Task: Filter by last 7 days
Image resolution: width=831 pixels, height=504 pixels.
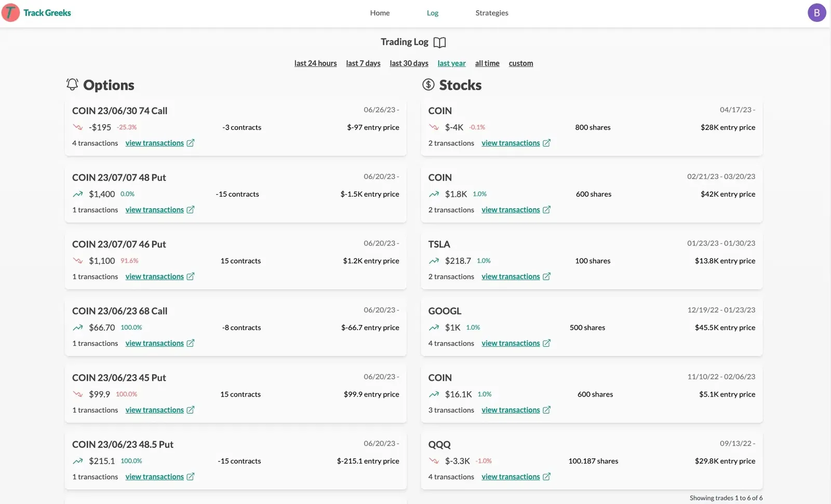Action: (x=363, y=63)
